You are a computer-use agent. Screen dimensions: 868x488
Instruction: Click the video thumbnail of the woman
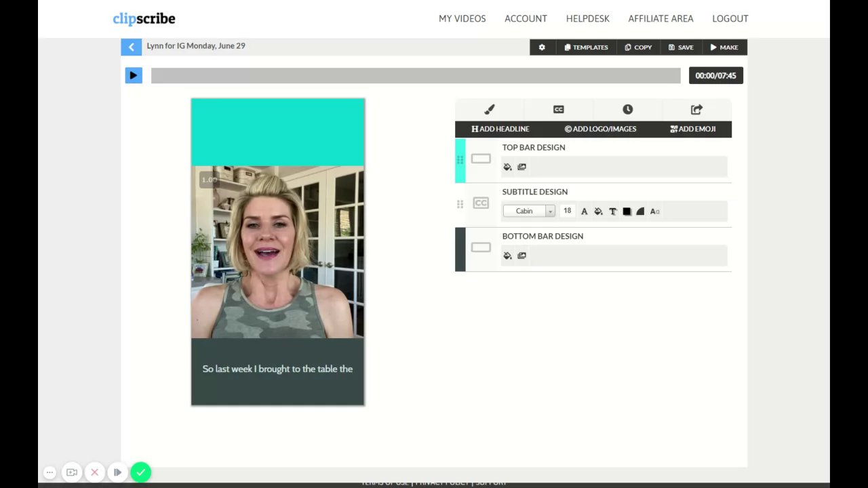278,252
